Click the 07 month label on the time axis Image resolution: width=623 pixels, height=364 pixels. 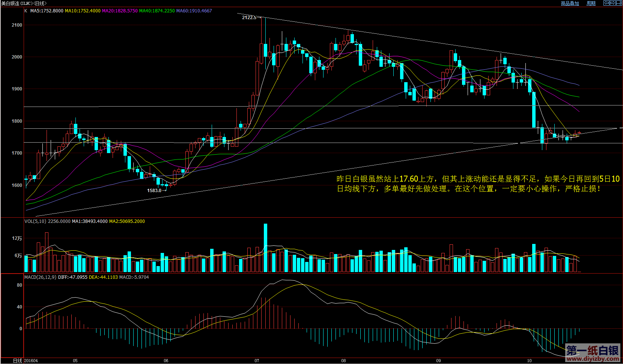click(257, 361)
